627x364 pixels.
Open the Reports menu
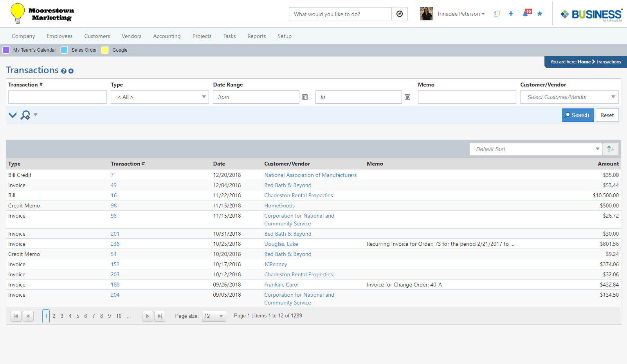coord(257,36)
